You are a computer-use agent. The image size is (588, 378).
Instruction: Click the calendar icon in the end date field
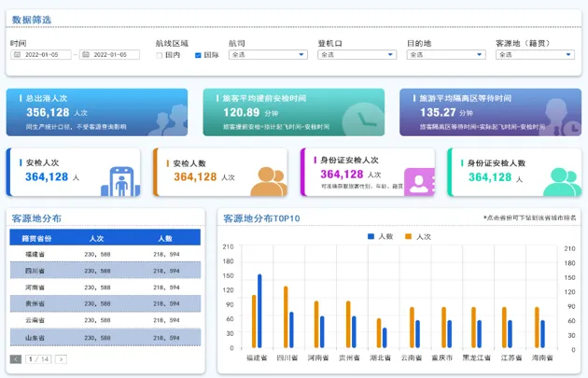pos(86,55)
